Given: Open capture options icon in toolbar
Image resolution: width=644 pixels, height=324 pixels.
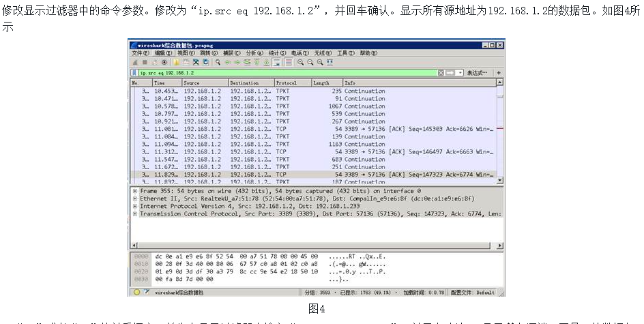Looking at the screenshot, I should 164,63.
